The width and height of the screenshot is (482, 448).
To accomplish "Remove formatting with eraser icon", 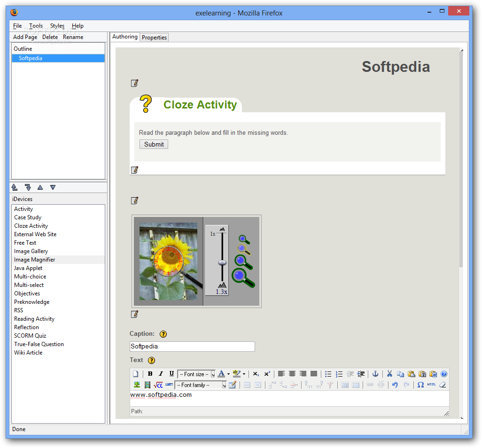I will 443,385.
